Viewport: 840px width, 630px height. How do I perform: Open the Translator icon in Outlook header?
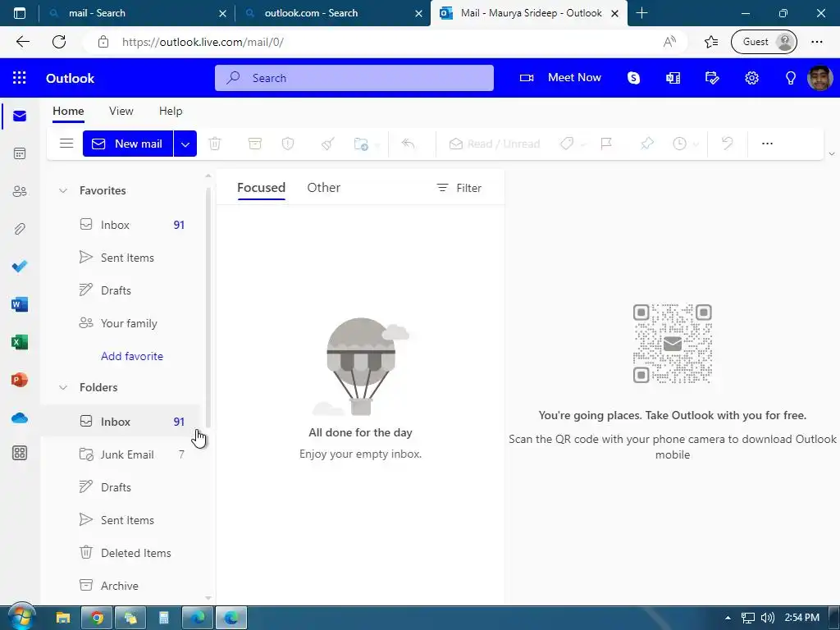click(673, 78)
